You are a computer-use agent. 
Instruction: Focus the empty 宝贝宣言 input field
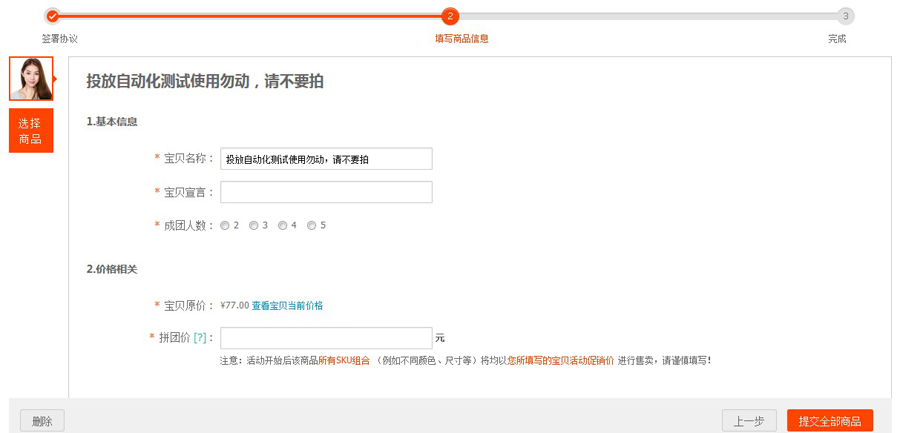tap(326, 192)
